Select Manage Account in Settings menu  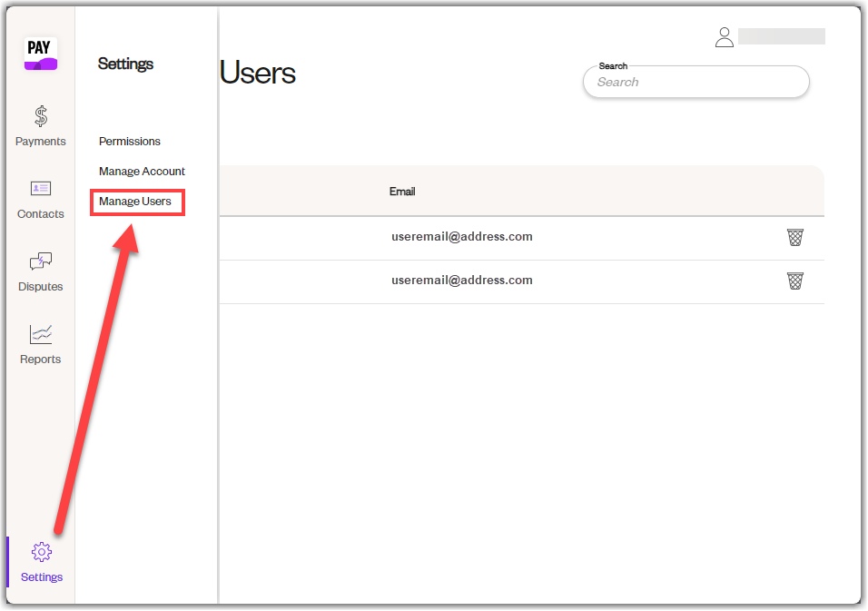[x=142, y=171]
